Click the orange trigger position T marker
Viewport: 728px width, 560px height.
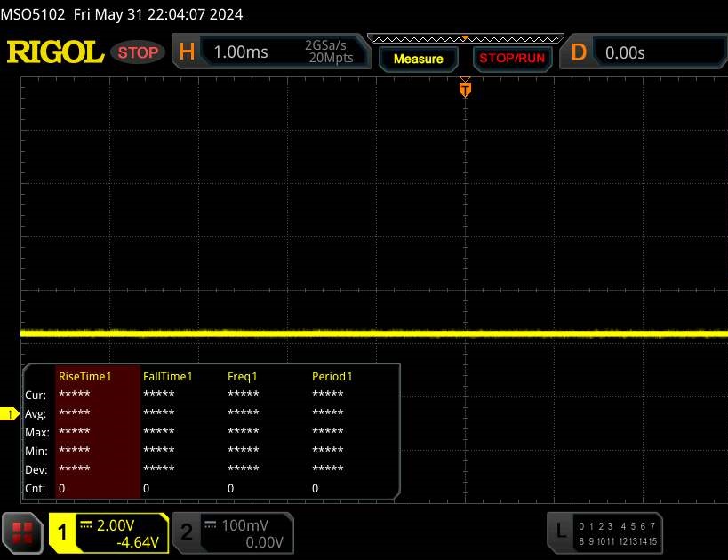pos(465,89)
